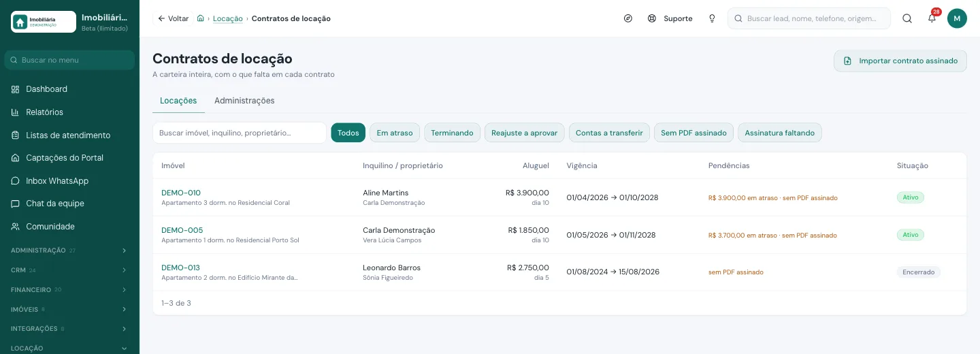This screenshot has height=354, width=980.
Task: Focus the Buscar lead, nome, telefone field
Action: 809,18
